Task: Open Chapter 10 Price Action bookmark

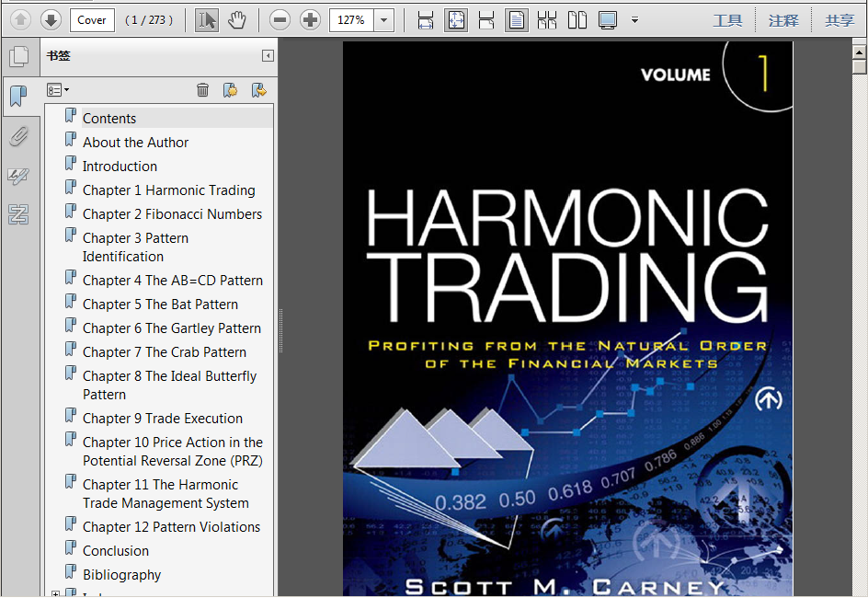Action: [173, 452]
